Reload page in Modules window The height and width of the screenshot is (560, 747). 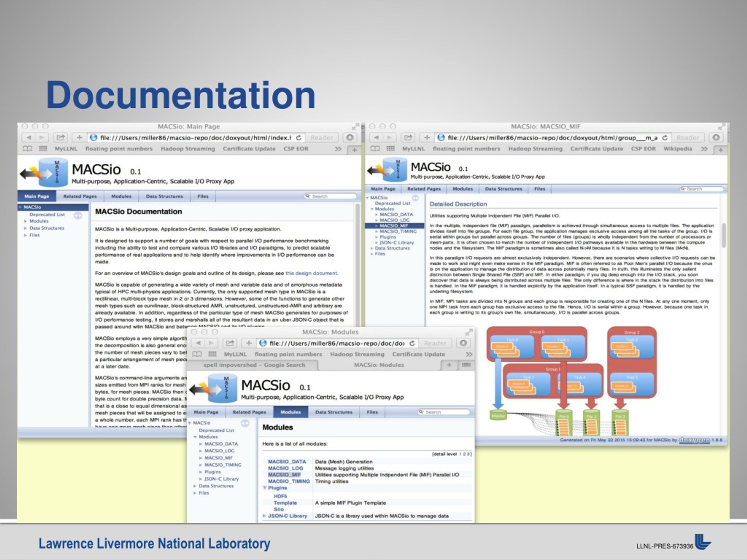(x=412, y=343)
